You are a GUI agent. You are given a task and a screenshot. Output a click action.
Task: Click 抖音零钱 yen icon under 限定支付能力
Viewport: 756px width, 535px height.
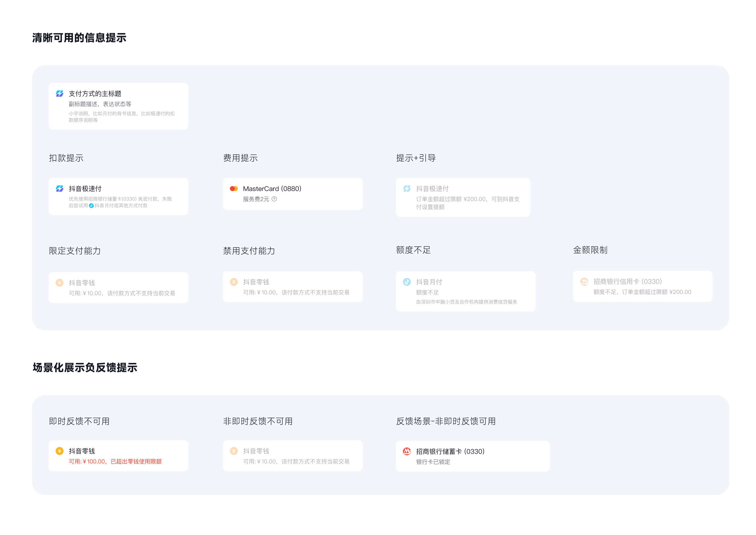[x=59, y=283]
